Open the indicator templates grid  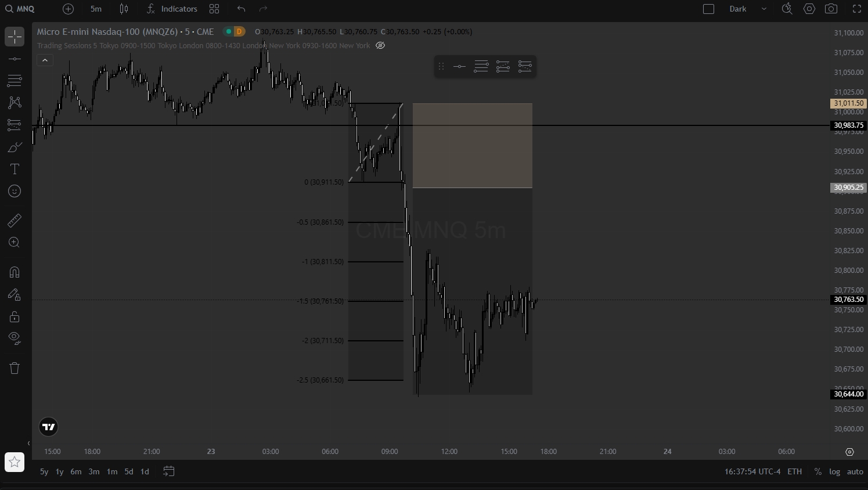[214, 9]
